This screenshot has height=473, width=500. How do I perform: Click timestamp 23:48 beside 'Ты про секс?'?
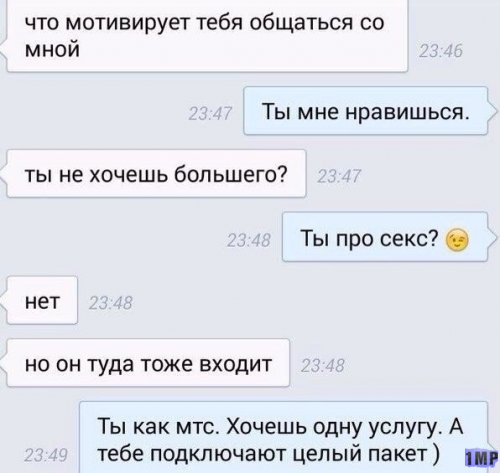249,240
